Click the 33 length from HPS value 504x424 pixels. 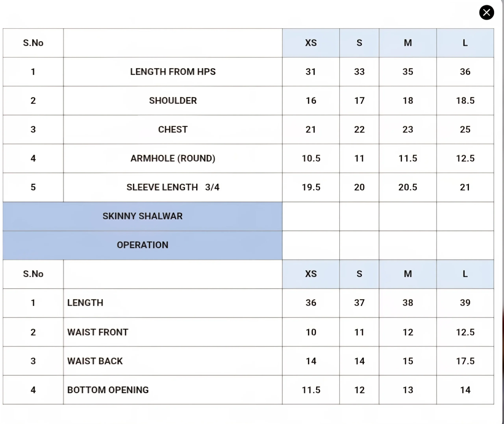coord(359,72)
